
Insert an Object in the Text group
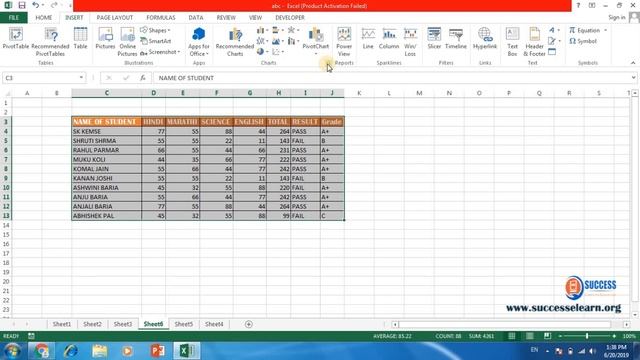pyautogui.click(x=552, y=52)
